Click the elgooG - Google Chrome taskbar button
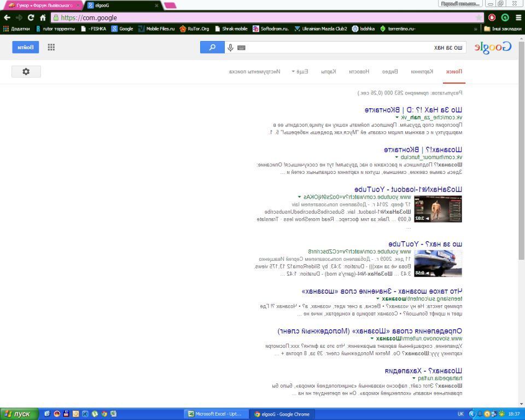Viewport: 525px width, 420px height. coord(283,414)
